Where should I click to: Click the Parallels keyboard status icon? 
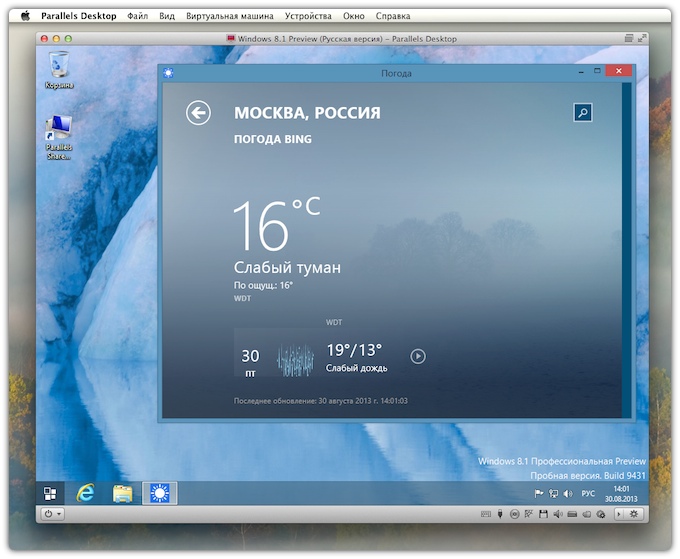pyautogui.click(x=486, y=514)
